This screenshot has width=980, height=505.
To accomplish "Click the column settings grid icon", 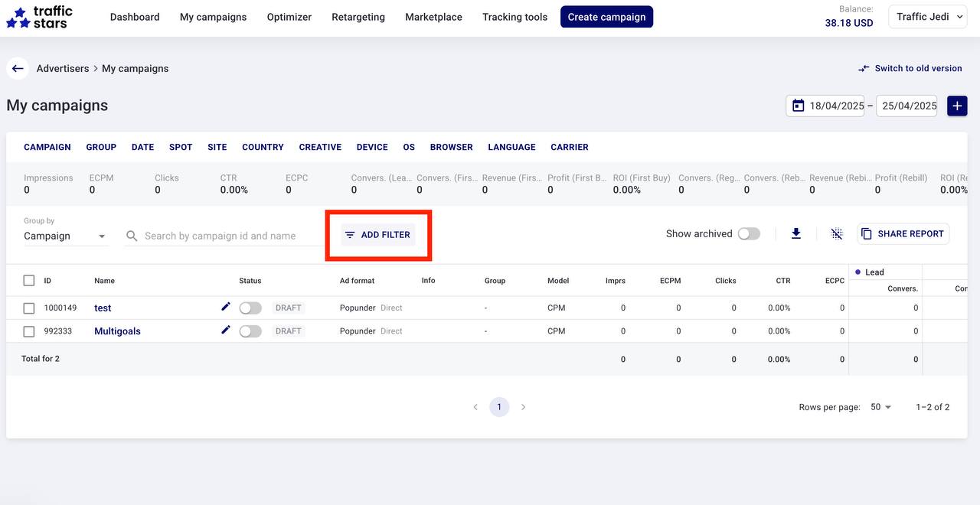I will [x=837, y=234].
